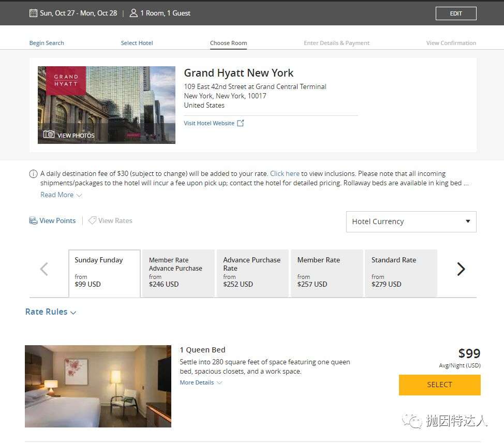Image resolution: width=504 pixels, height=443 pixels.
Task: Open the queen bedroom photo thumbnail
Action: [x=98, y=386]
